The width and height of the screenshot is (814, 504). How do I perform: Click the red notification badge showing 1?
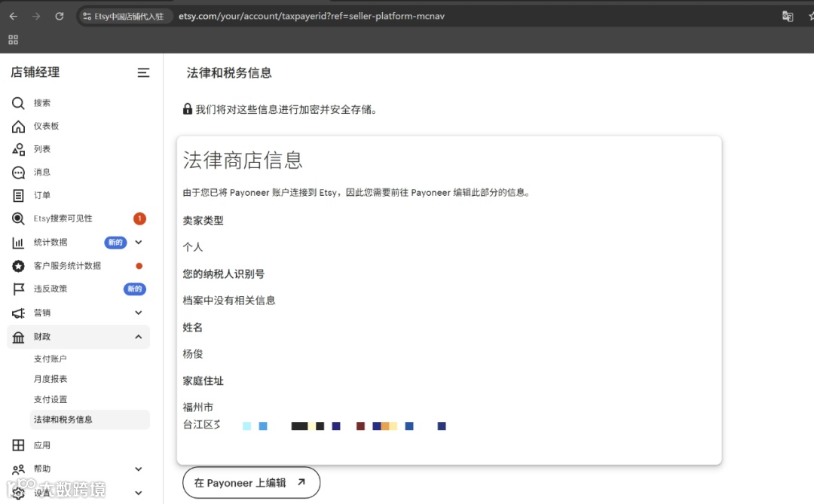pos(139,218)
